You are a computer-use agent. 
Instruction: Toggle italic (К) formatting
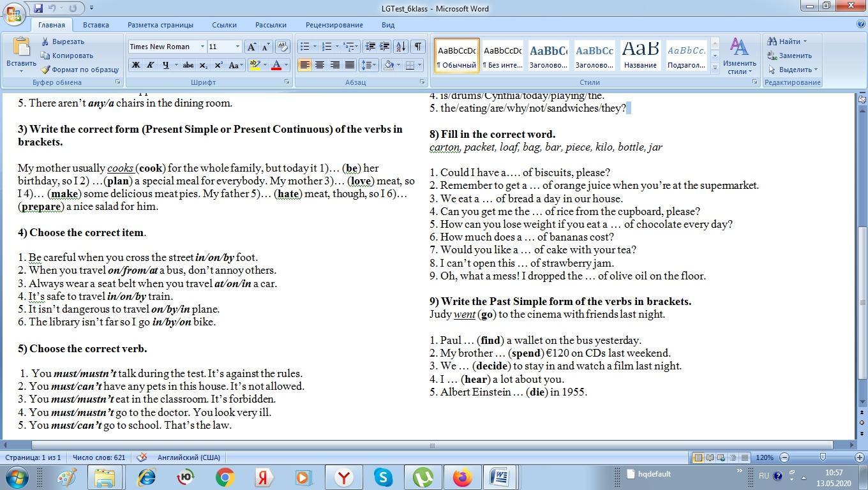(150, 65)
